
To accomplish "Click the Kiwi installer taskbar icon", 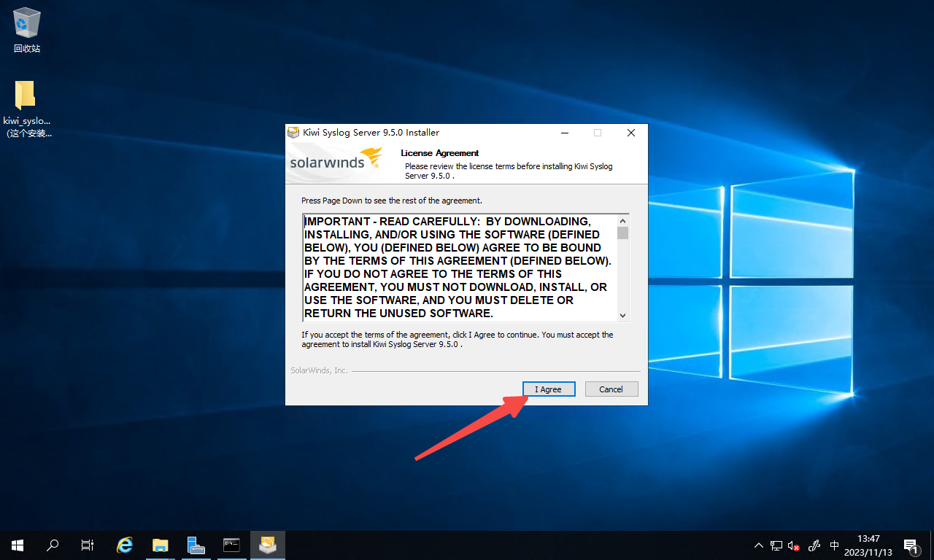I will pyautogui.click(x=267, y=545).
